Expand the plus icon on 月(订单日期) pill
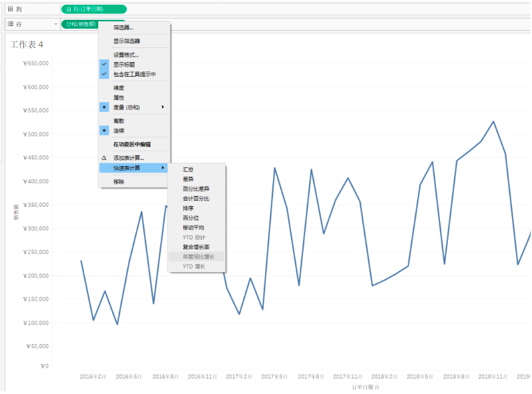This screenshot has width=532, height=394. (x=69, y=9)
